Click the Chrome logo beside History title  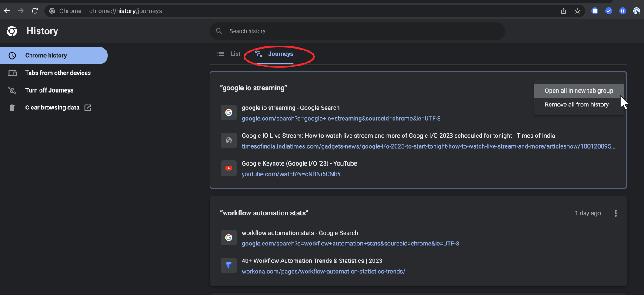click(x=12, y=31)
